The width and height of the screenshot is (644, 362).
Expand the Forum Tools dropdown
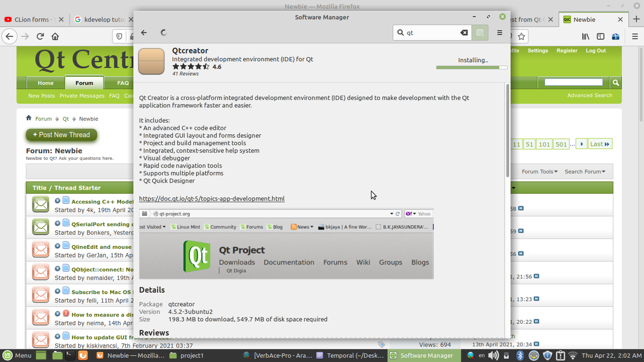tap(539, 171)
